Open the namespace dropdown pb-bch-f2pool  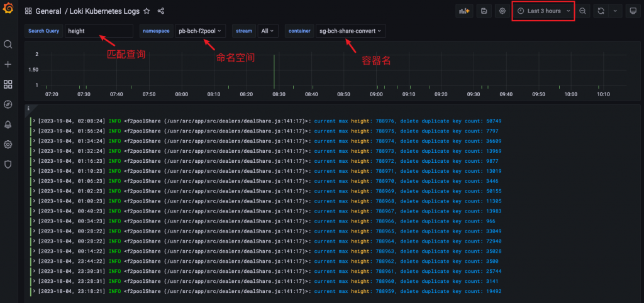coord(200,31)
